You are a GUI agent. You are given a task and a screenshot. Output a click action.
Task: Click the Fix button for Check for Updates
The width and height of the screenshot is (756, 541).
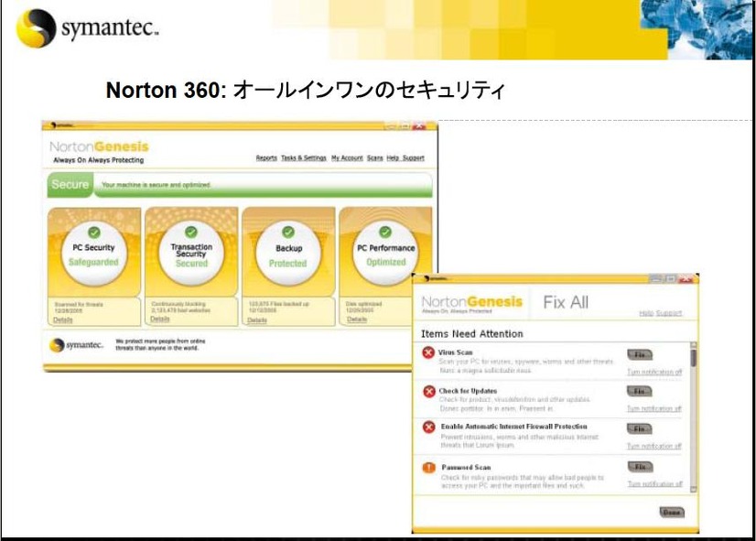click(640, 392)
